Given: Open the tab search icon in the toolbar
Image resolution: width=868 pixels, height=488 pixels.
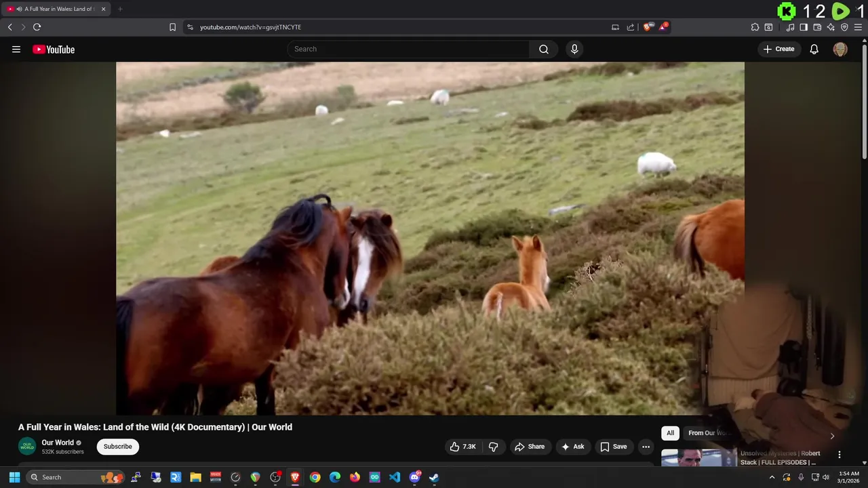Looking at the screenshot, I should (768, 27).
